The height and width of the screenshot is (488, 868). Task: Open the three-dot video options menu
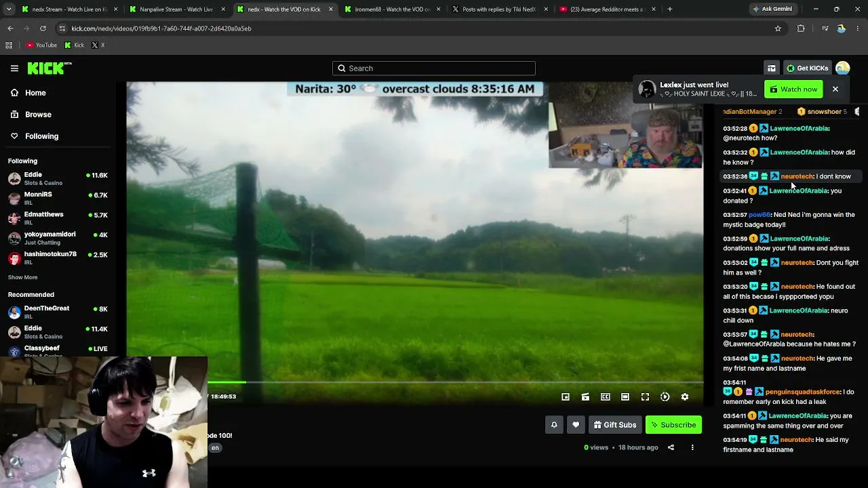point(692,447)
